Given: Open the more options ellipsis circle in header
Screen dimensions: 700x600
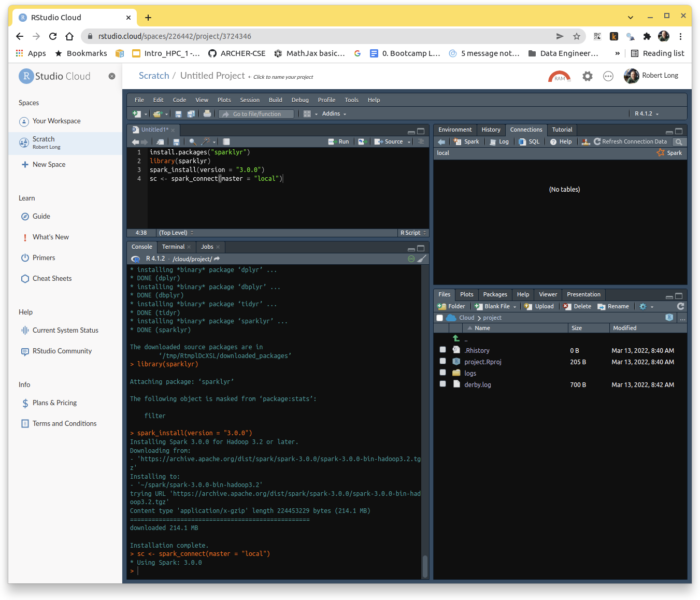Looking at the screenshot, I should click(608, 77).
